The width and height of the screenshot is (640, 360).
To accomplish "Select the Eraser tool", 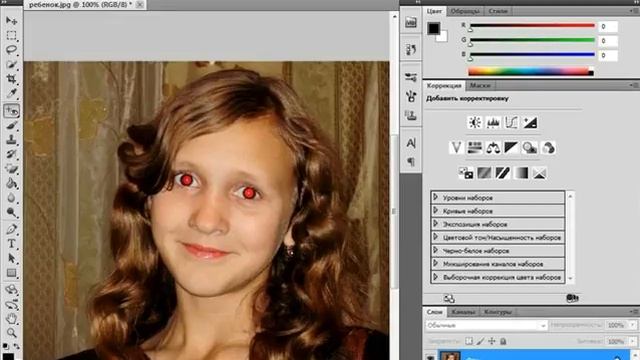I will (11, 169).
